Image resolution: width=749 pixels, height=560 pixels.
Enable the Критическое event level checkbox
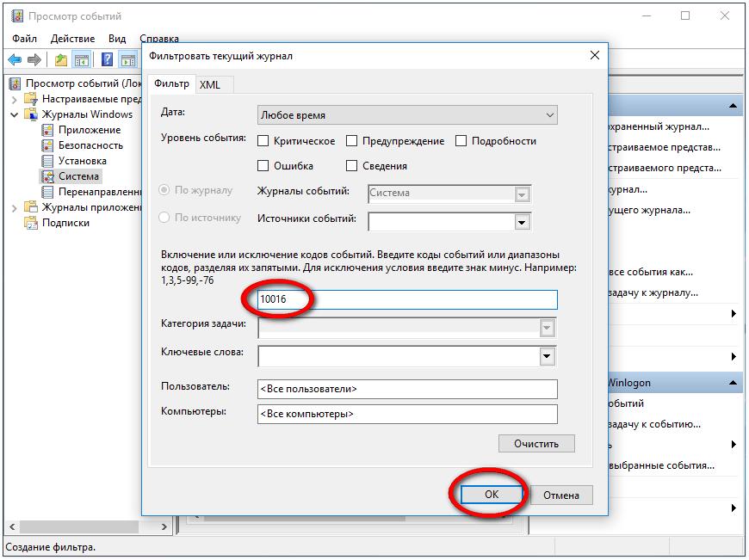[263, 141]
